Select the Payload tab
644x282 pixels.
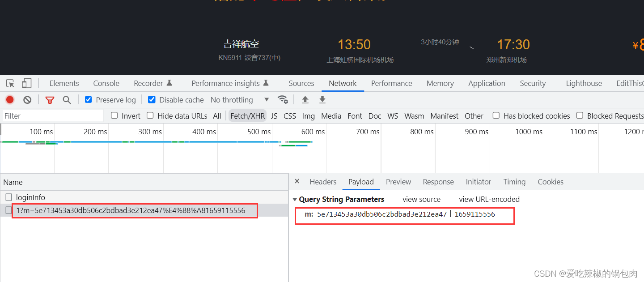pyautogui.click(x=361, y=182)
